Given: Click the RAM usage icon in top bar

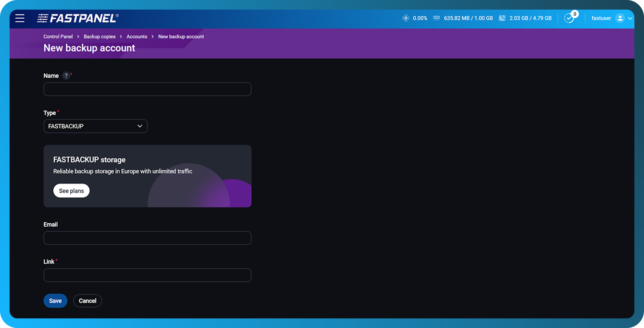Looking at the screenshot, I should point(436,18).
